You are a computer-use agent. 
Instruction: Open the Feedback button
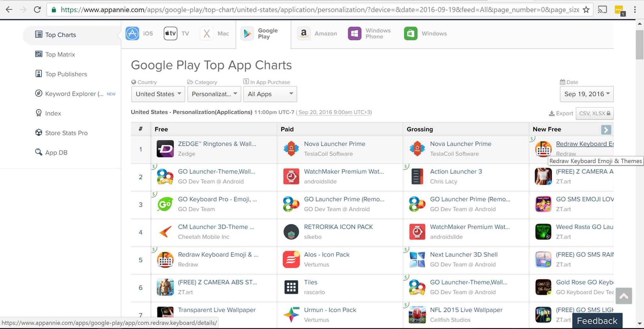pos(597,321)
